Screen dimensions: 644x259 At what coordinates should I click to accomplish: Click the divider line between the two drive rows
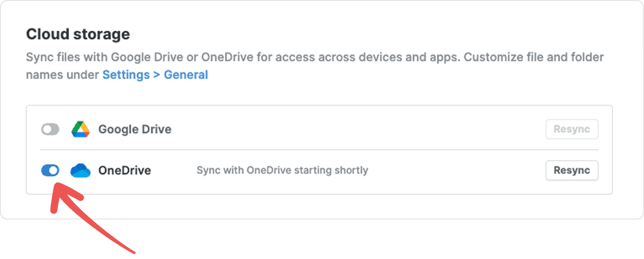pyautogui.click(x=319, y=150)
